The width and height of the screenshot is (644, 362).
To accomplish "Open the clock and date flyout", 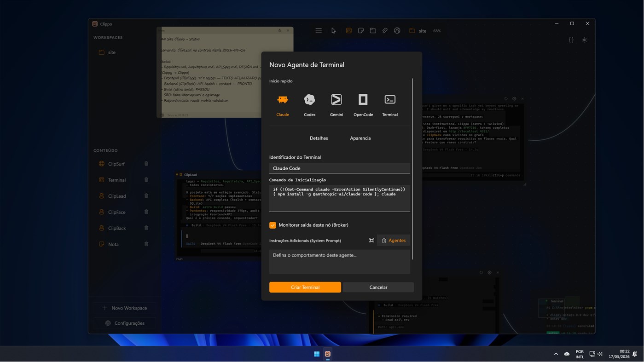I will [619, 354].
